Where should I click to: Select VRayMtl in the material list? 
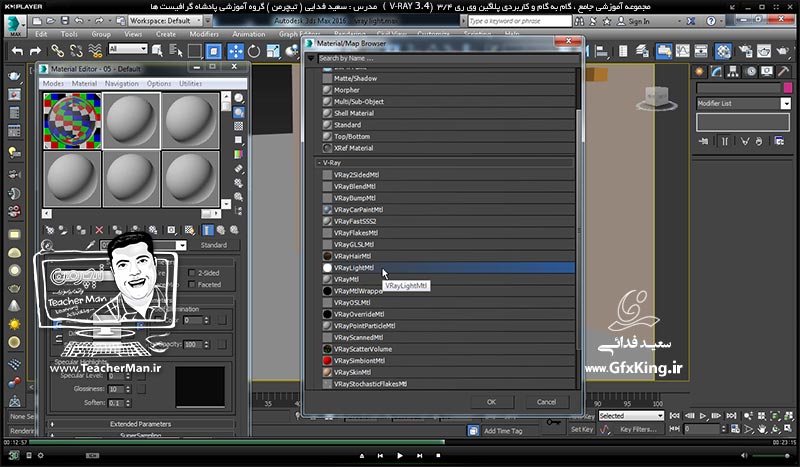pyautogui.click(x=447, y=279)
